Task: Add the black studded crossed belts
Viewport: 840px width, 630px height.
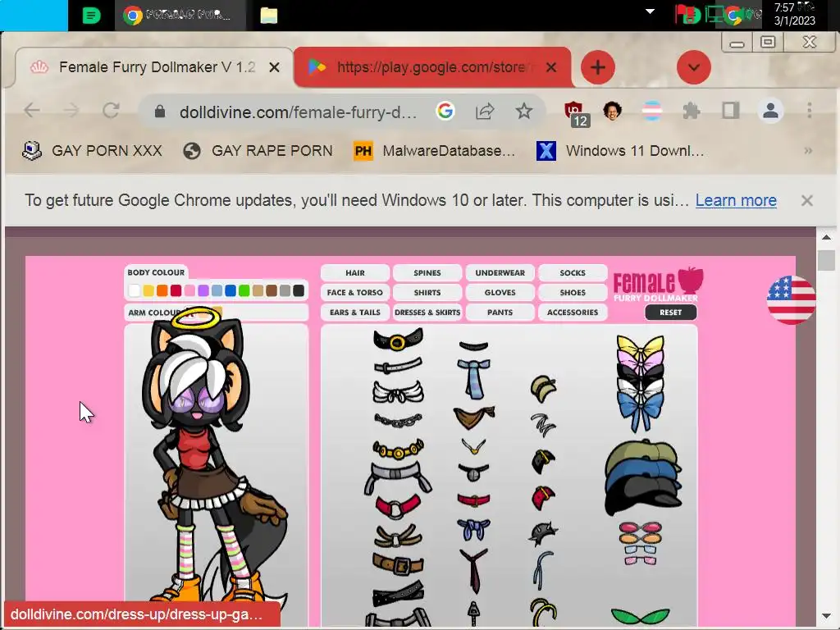Action: pyautogui.click(x=398, y=595)
